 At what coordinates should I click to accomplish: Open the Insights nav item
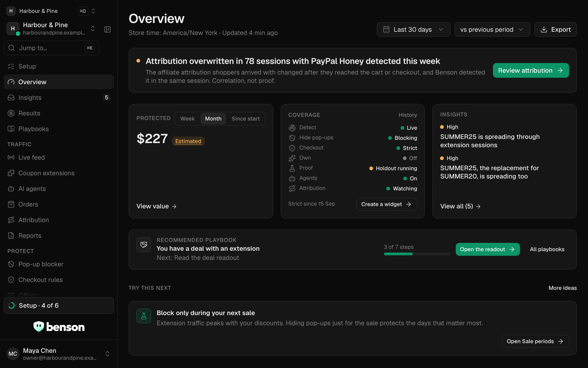coord(59,98)
